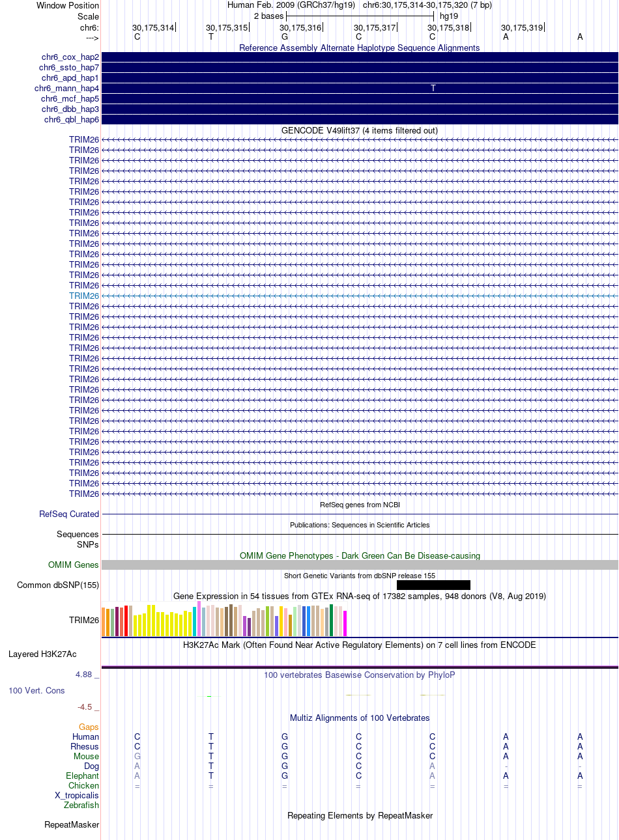Open the GTEx Gene Expression track title

click(x=360, y=596)
